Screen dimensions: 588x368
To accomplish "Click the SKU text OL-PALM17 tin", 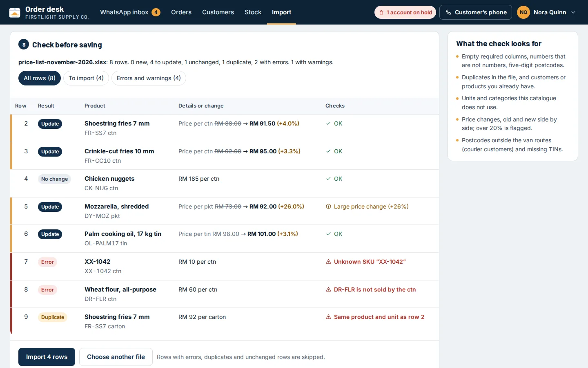I will coord(106,243).
